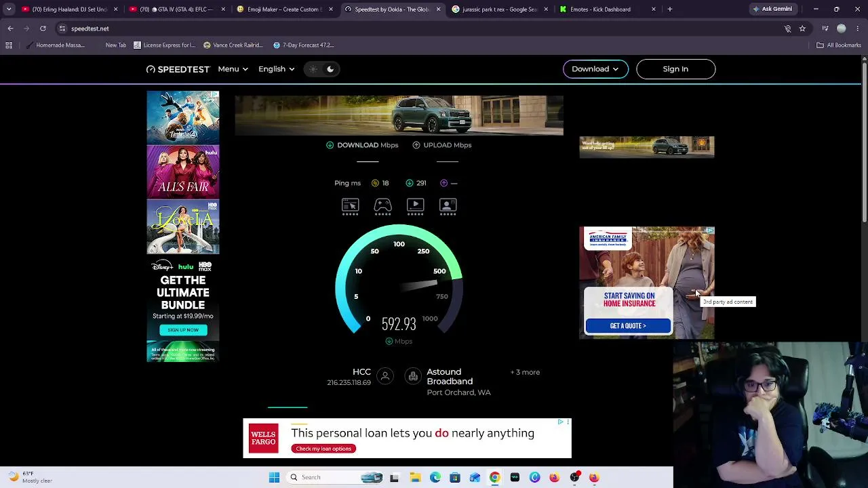Open the Chrome three-dot menu
Image resolution: width=868 pixels, height=488 pixels.
click(x=859, y=28)
